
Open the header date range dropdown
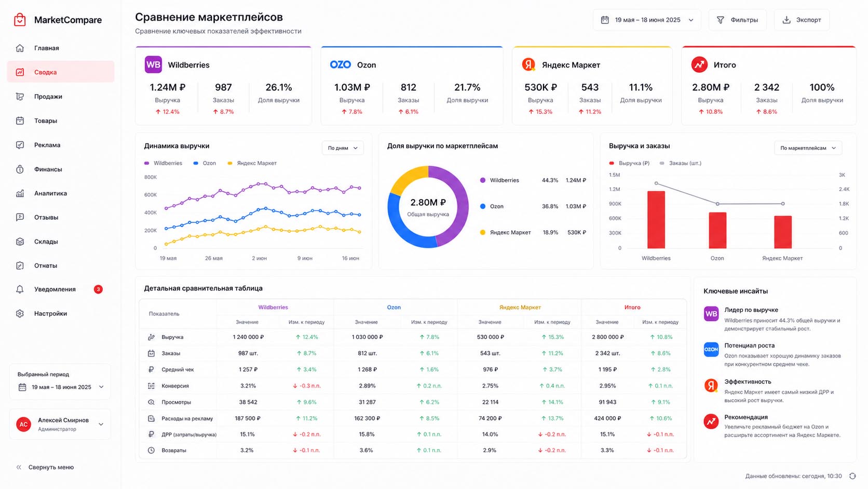(x=647, y=20)
